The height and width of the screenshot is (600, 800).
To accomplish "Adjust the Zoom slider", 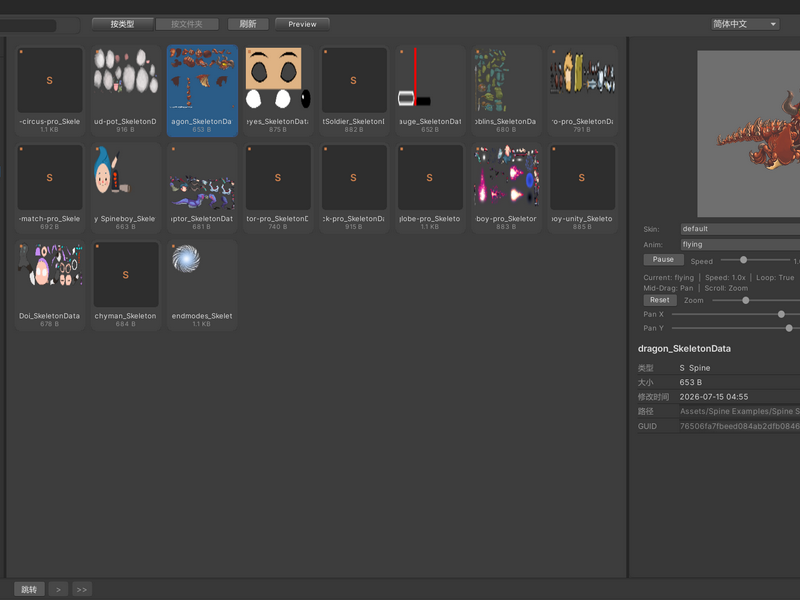I will pyautogui.click(x=756, y=301).
